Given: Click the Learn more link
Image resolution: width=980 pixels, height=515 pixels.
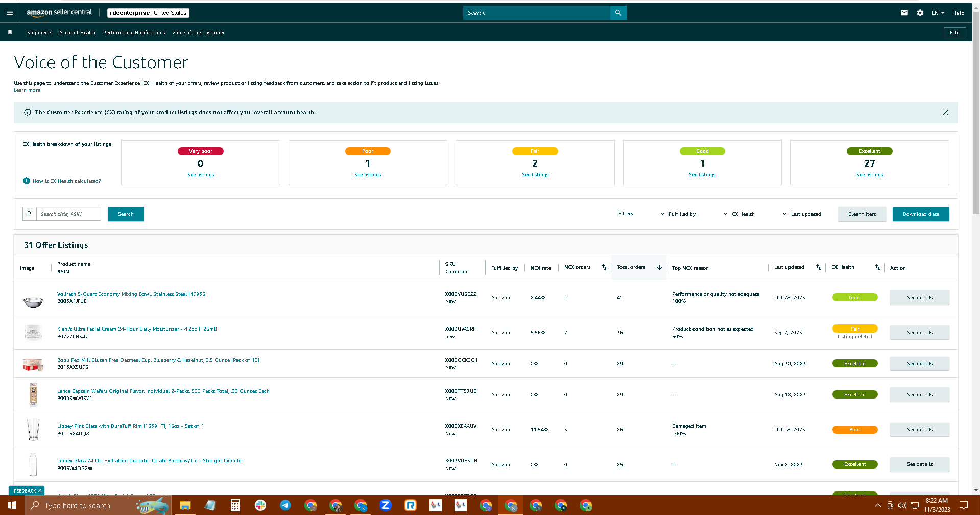Looking at the screenshot, I should tap(27, 90).
